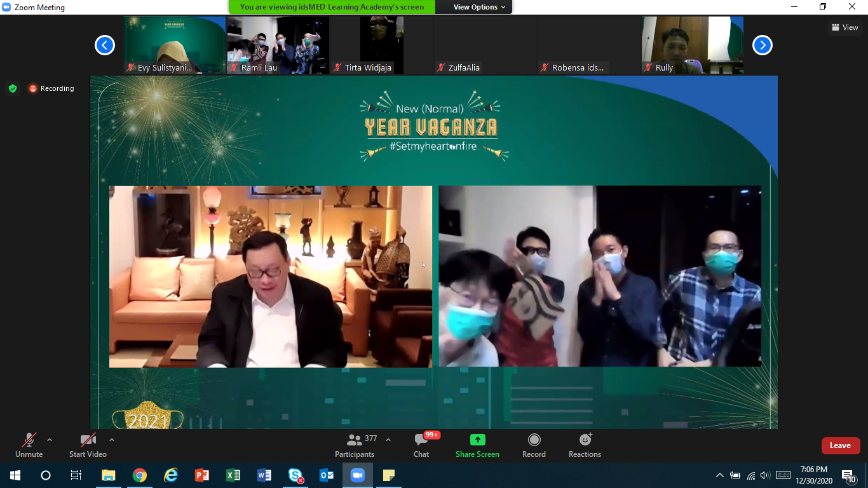
Task: Expand video options arrow beside Start Video
Action: pyautogui.click(x=112, y=440)
